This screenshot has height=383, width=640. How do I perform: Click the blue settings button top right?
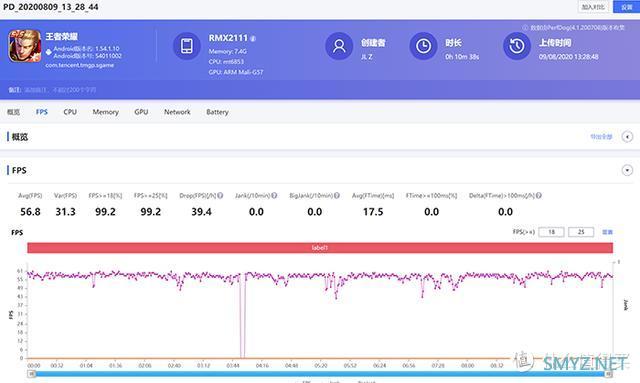coord(627,7)
